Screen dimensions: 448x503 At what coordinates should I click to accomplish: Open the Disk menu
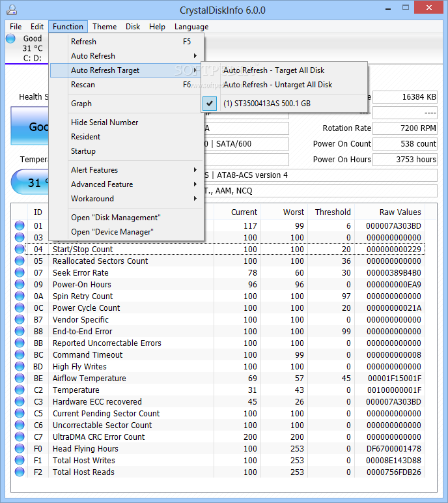(133, 27)
